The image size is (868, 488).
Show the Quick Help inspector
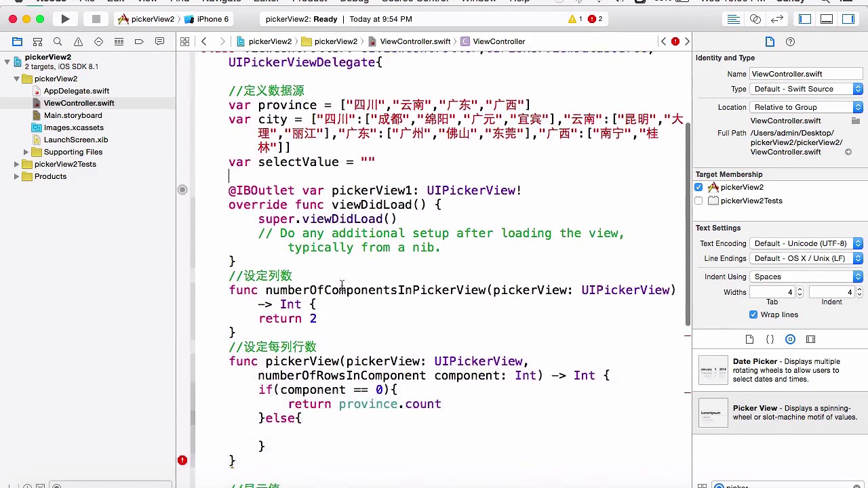tap(790, 42)
